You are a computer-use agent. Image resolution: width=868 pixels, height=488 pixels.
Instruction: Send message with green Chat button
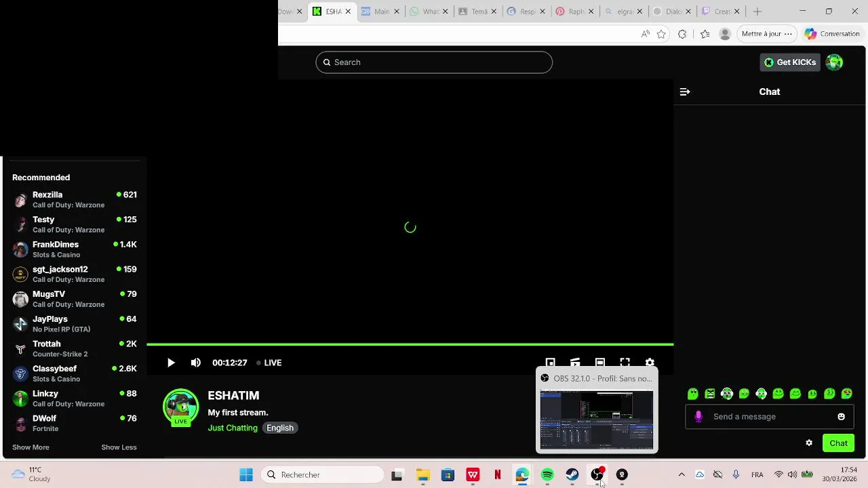pos(838,443)
